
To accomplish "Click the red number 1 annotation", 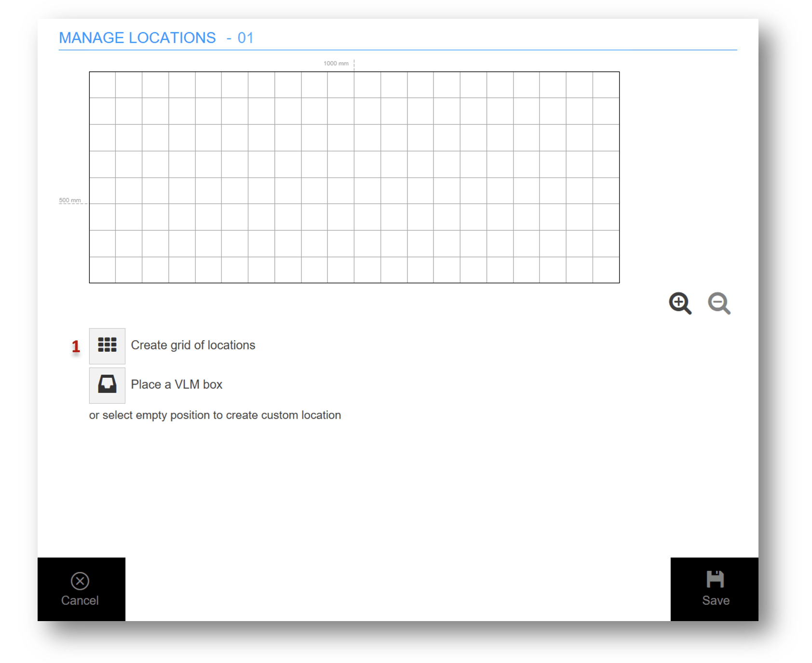I will [x=76, y=346].
